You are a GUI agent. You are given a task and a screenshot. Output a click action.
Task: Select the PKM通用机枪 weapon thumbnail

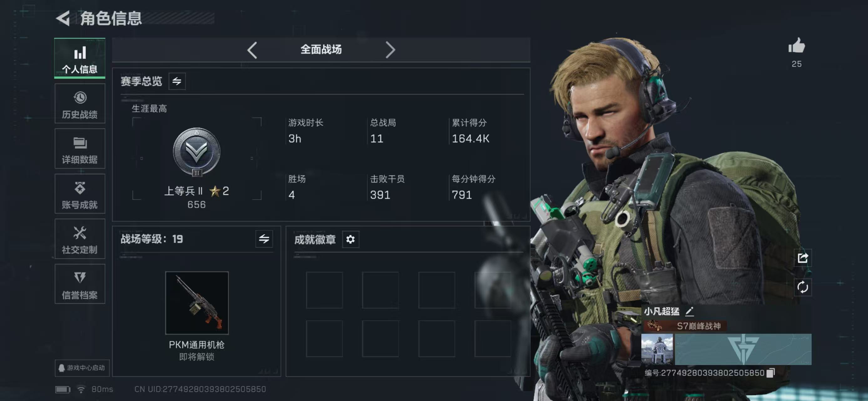click(197, 303)
